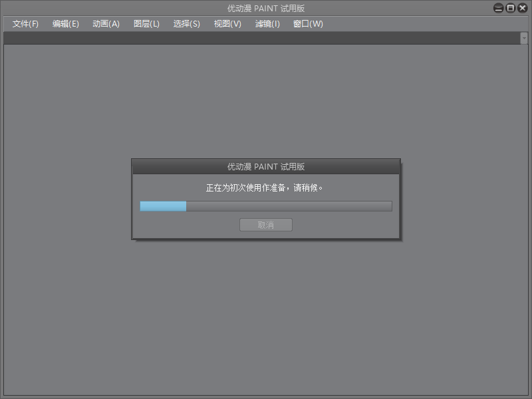The height and width of the screenshot is (399, 532).
Task: Maximize the main application window
Action: click(x=510, y=8)
